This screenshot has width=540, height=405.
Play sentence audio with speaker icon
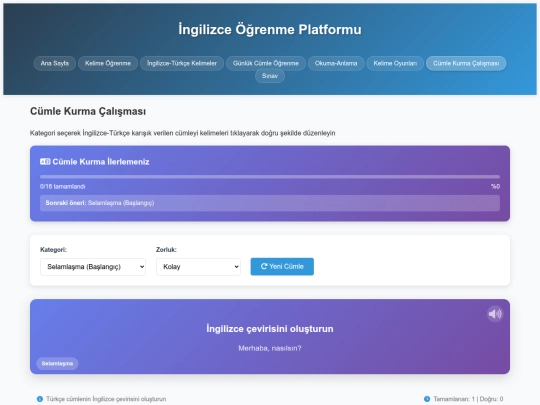[x=495, y=314]
